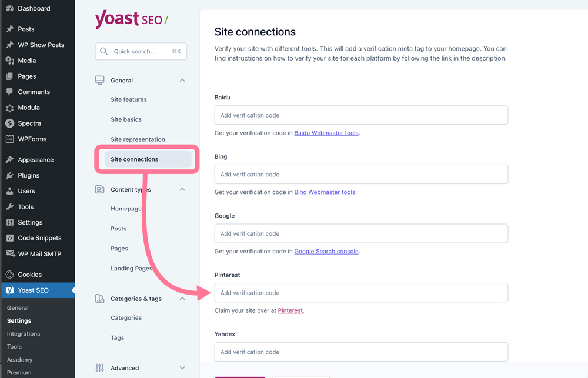The height and width of the screenshot is (378, 588).
Task: Focus the Baidu verification code input
Action: pyautogui.click(x=361, y=115)
